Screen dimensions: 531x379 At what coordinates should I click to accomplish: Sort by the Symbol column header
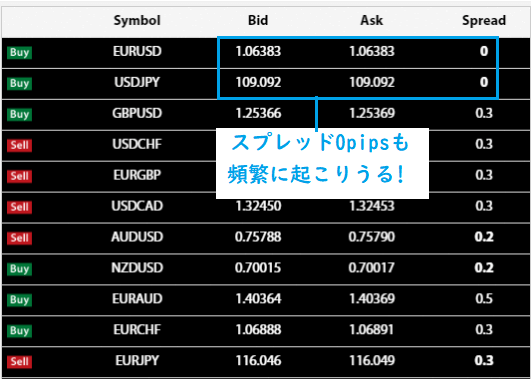(137, 20)
